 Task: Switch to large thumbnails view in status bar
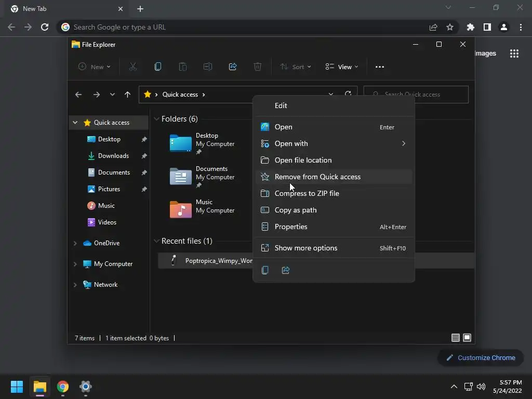coord(467,338)
